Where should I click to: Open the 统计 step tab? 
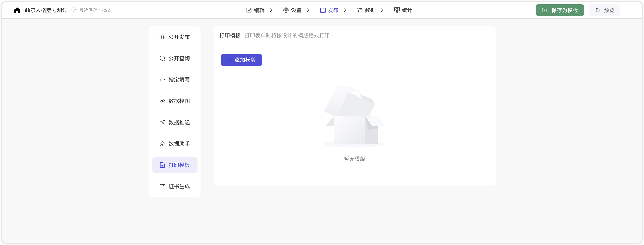(x=403, y=10)
